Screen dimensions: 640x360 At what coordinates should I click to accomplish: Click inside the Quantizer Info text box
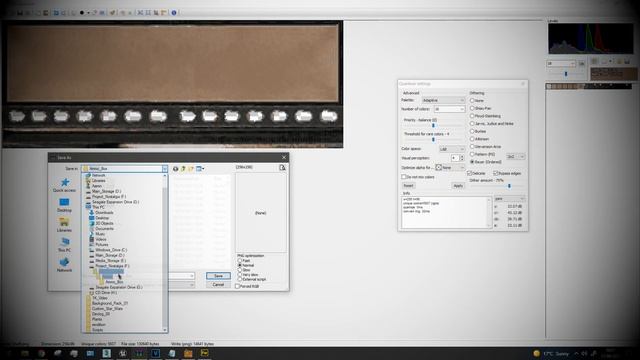point(446,212)
